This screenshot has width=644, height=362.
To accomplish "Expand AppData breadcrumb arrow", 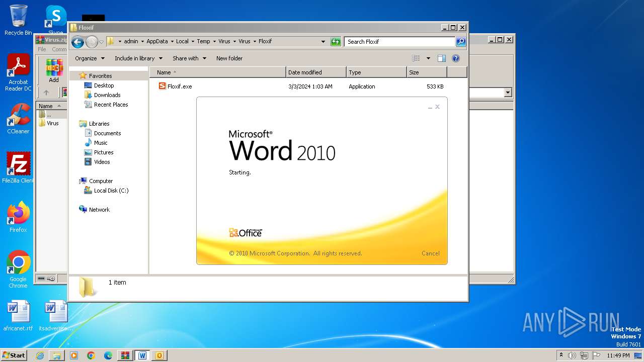I will [172, 42].
